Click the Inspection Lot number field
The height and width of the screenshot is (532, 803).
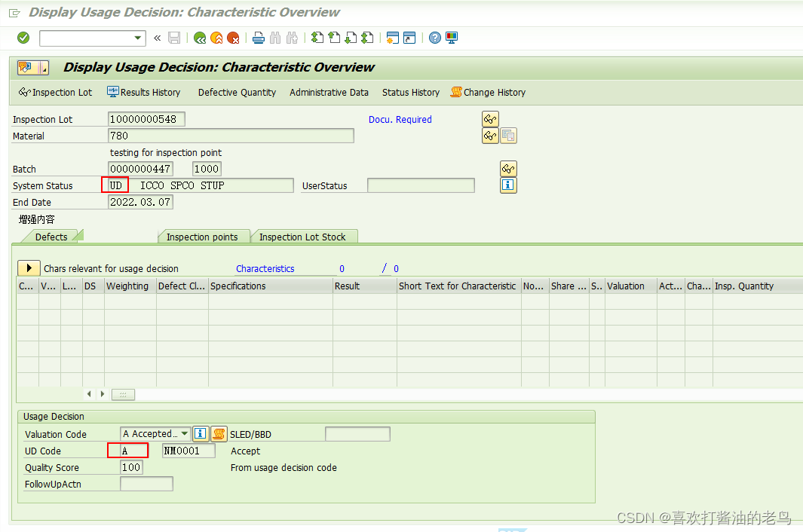[x=146, y=119]
